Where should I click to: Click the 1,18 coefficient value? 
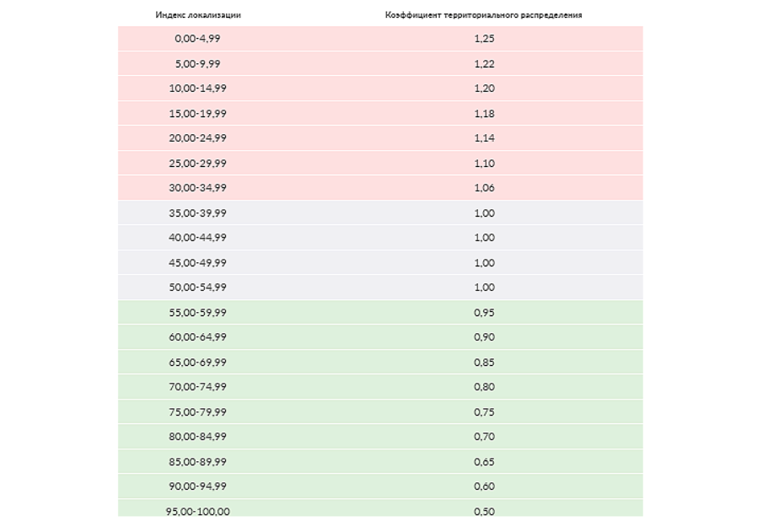pos(484,114)
